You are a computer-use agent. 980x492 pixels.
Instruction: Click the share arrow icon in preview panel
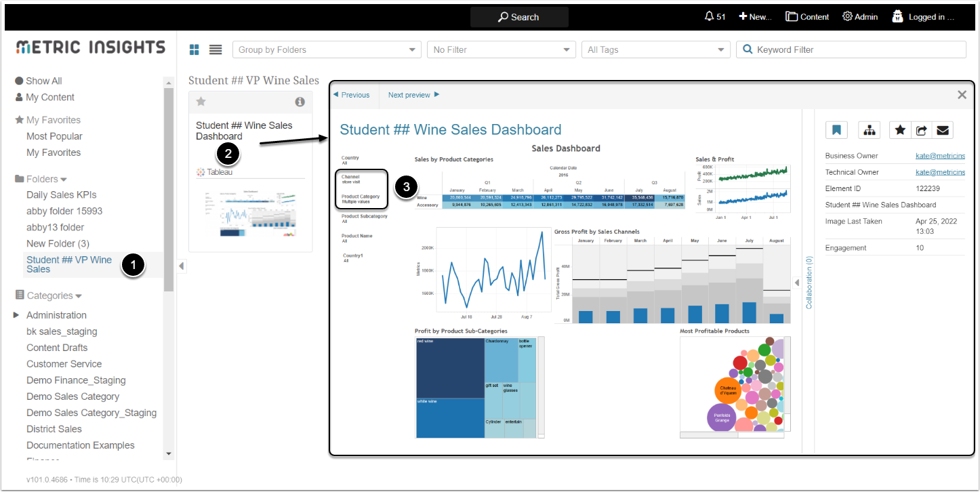[x=921, y=130]
